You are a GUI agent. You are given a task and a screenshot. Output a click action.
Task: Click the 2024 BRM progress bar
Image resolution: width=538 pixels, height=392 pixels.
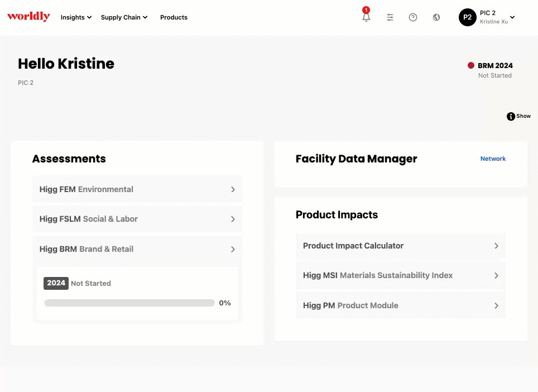tap(129, 303)
